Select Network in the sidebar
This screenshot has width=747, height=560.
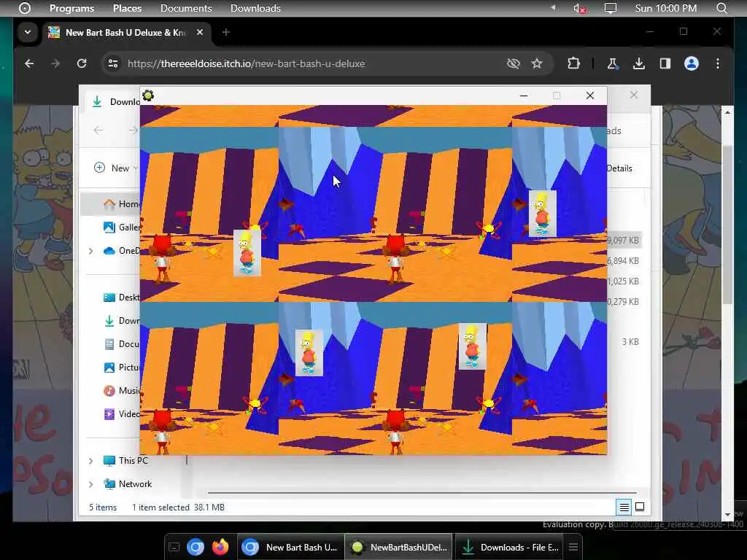pos(128,484)
